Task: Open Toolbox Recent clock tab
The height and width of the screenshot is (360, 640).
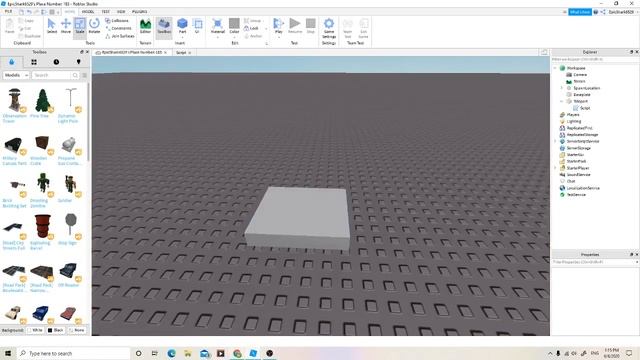Action: coord(56,62)
